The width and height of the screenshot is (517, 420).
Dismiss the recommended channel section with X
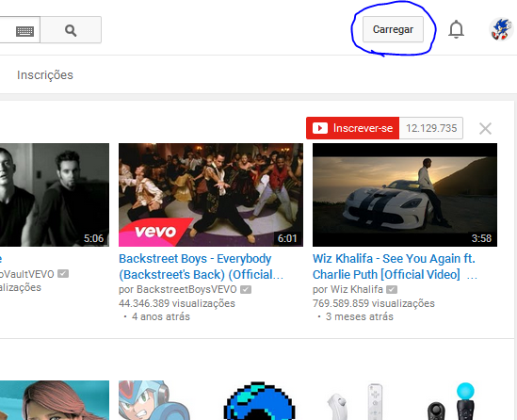coord(485,129)
